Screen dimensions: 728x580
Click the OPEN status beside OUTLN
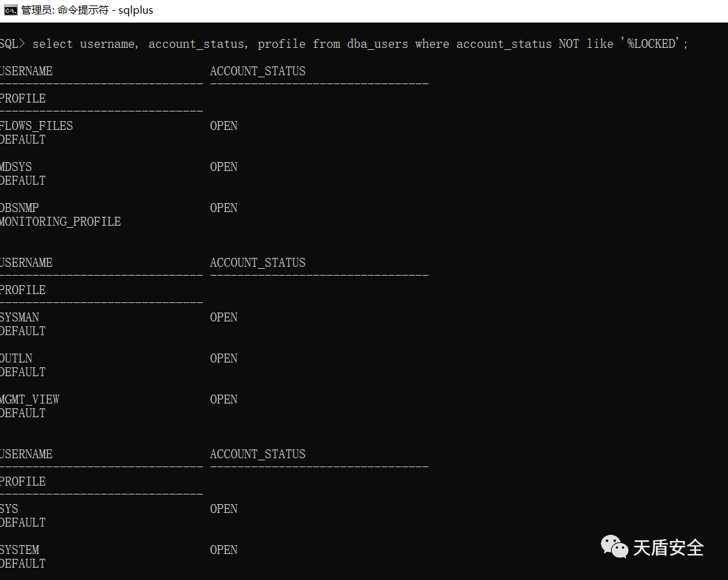[x=224, y=358]
